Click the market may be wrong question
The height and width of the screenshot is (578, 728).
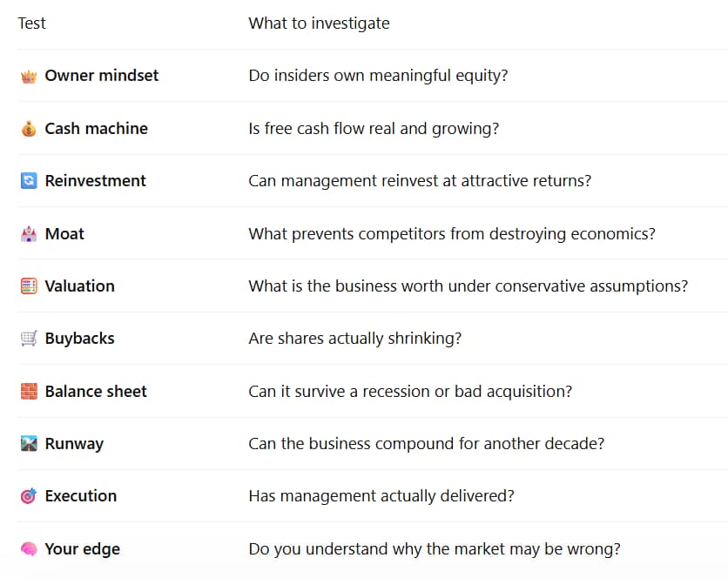(x=435, y=549)
